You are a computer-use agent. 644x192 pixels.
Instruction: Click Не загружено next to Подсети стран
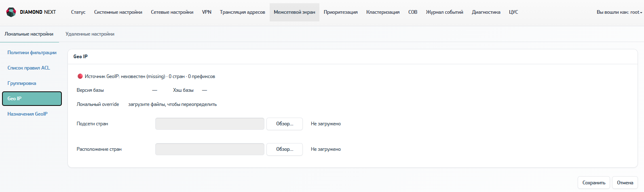[326, 124]
